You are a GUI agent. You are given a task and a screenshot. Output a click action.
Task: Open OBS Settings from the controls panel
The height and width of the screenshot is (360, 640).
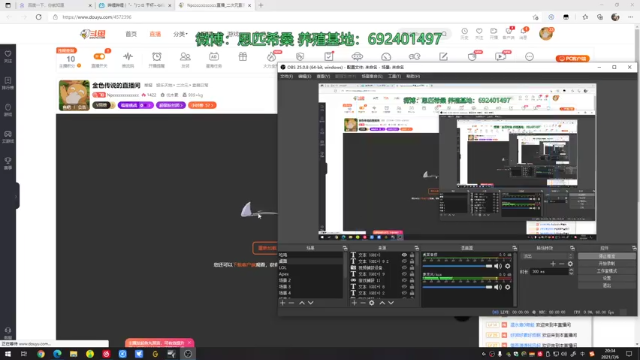607,278
